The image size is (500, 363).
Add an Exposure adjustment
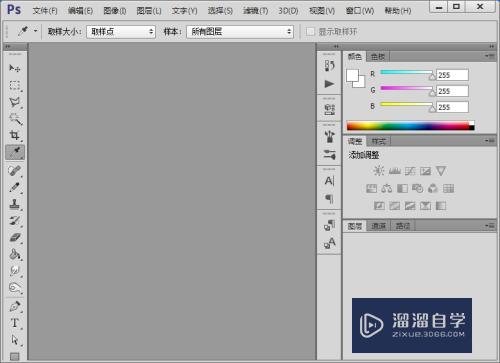pyautogui.click(x=425, y=171)
